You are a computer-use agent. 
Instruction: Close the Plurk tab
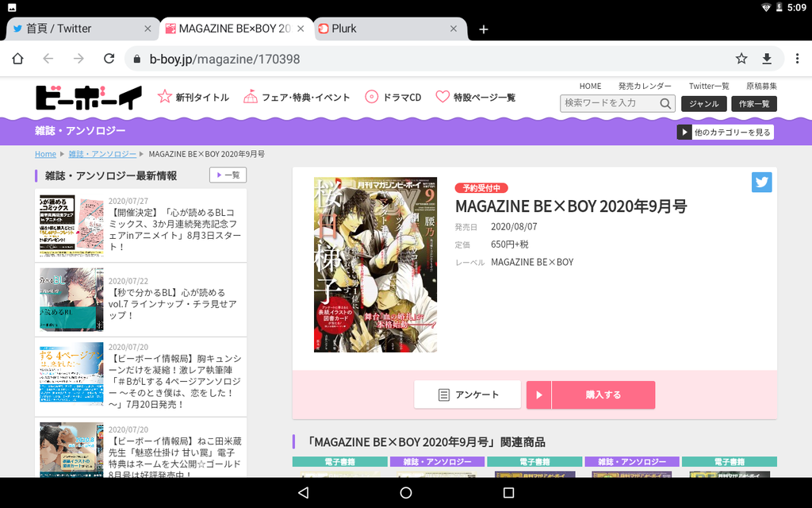(x=454, y=29)
